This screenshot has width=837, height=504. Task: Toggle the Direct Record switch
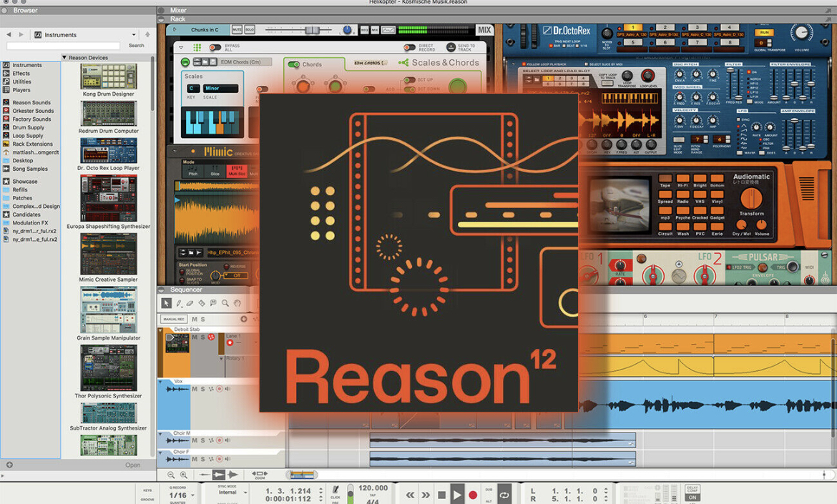point(409,47)
